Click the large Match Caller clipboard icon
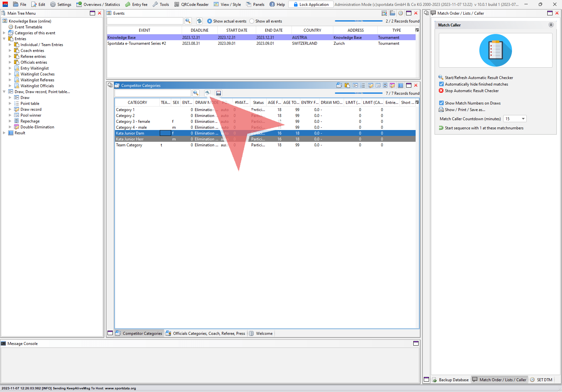Screen dimensions: 562x392 [x=495, y=50]
